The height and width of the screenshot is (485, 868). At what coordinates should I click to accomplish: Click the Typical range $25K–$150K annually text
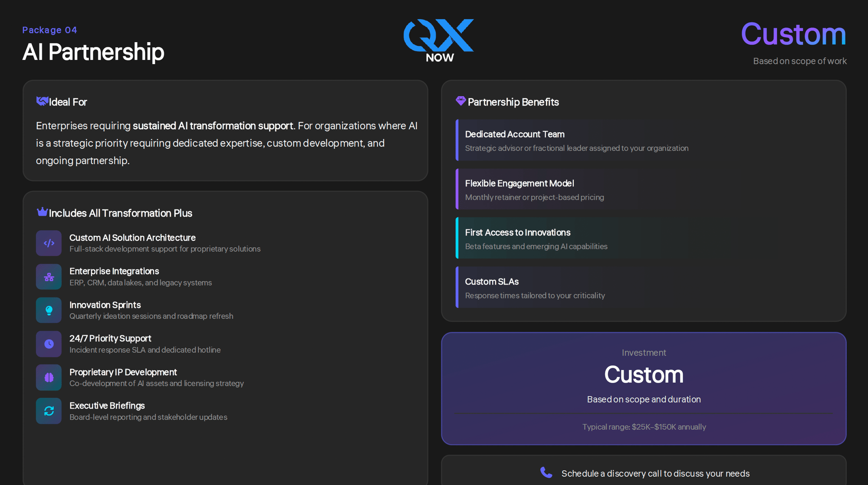[644, 427]
